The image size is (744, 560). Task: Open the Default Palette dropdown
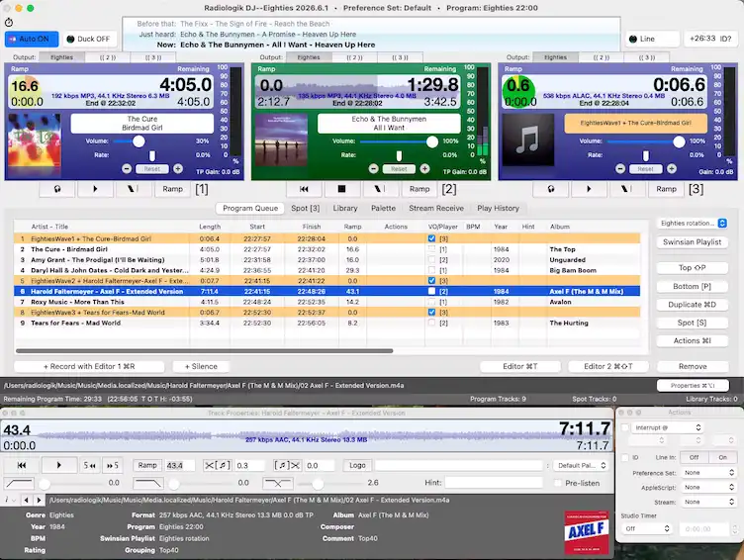click(582, 466)
